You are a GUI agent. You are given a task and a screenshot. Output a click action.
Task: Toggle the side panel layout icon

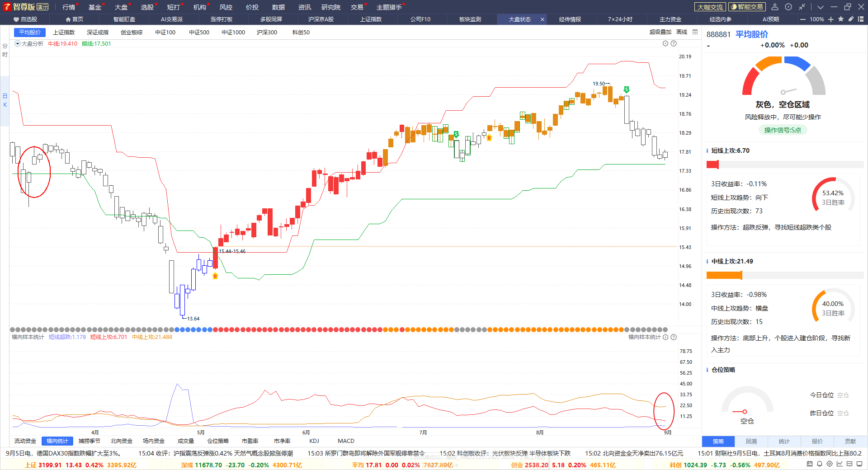click(x=861, y=19)
